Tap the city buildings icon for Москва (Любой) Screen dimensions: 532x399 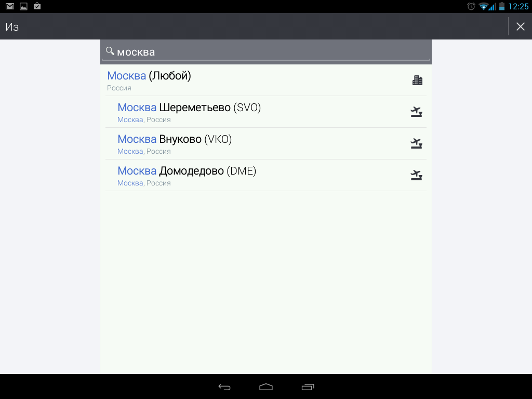417,81
